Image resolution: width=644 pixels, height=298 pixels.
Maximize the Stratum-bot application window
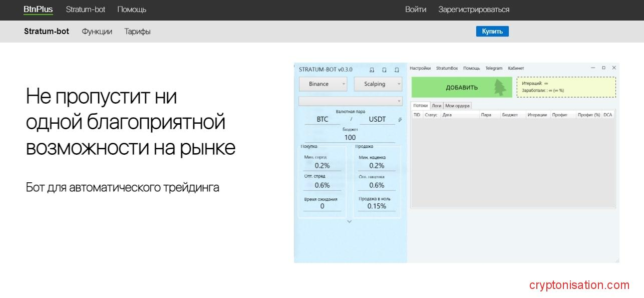[x=603, y=68]
